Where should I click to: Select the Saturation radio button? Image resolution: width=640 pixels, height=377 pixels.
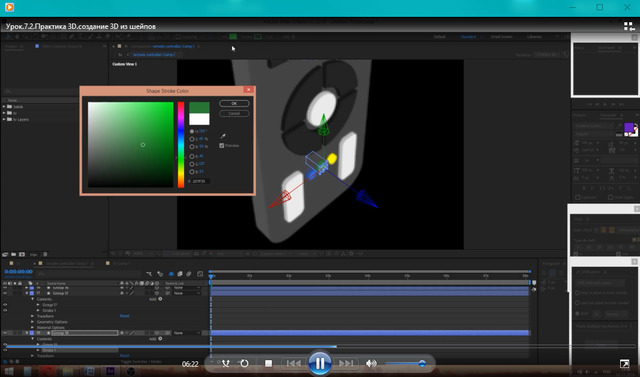point(192,139)
